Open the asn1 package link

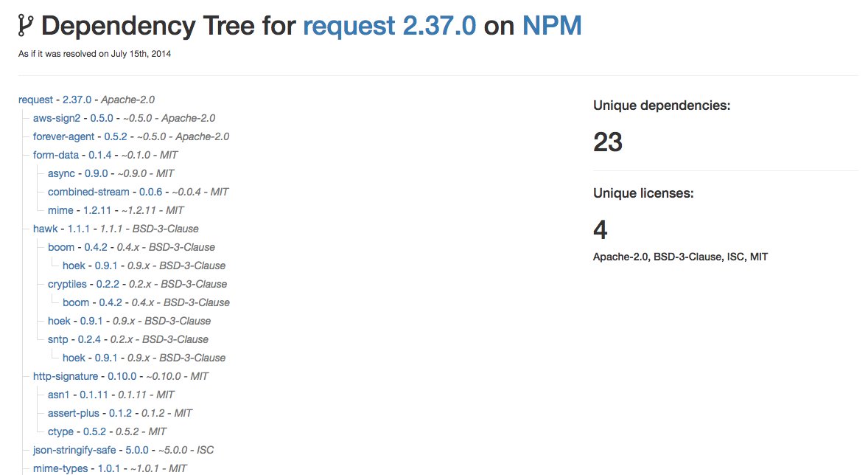click(59, 395)
